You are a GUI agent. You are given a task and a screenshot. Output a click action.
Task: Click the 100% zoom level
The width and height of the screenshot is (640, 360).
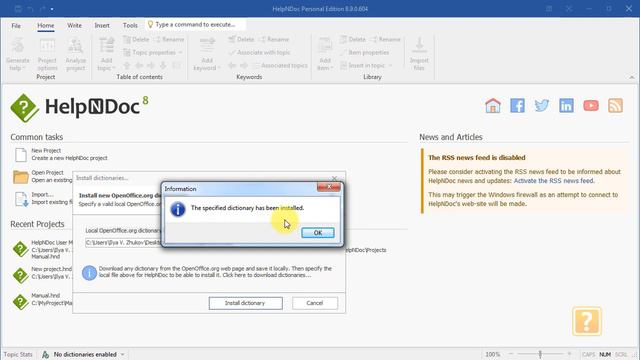[x=493, y=354]
